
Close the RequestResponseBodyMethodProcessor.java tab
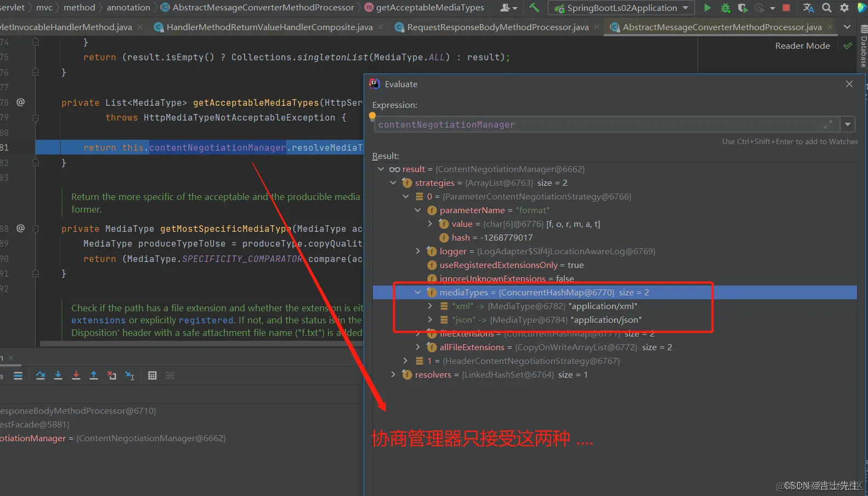click(x=597, y=27)
